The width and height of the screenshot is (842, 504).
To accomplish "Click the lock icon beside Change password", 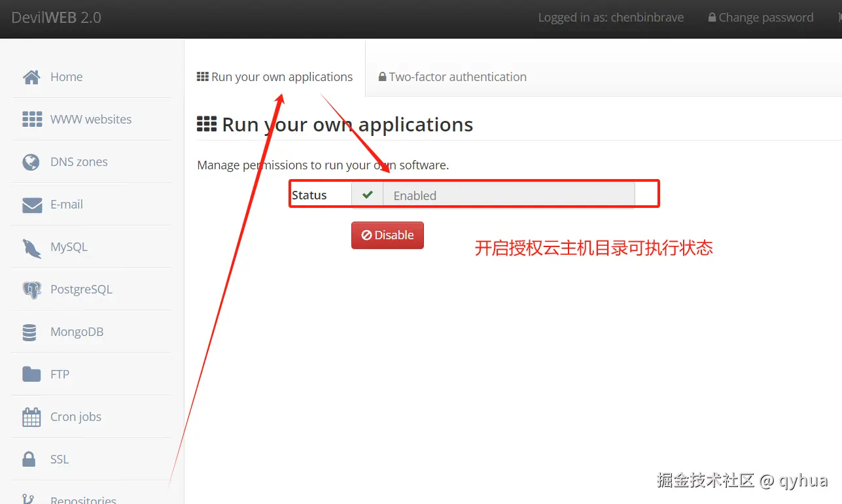I will click(712, 18).
